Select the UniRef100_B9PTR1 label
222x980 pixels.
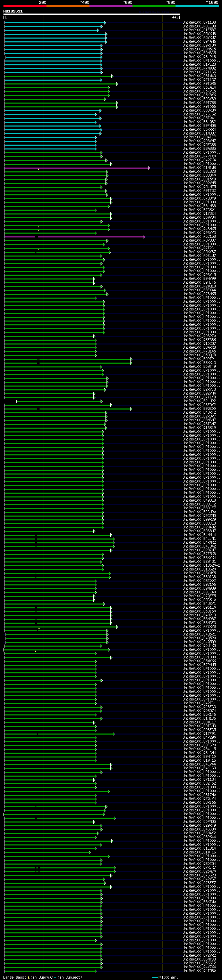(x=199, y=359)
